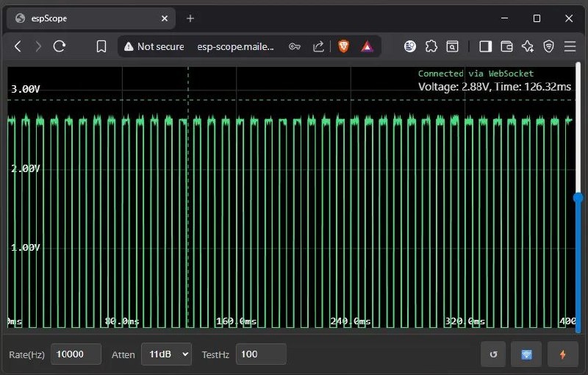Focus the Rate(Hz) input field
The height and width of the screenshot is (375, 588).
point(76,354)
